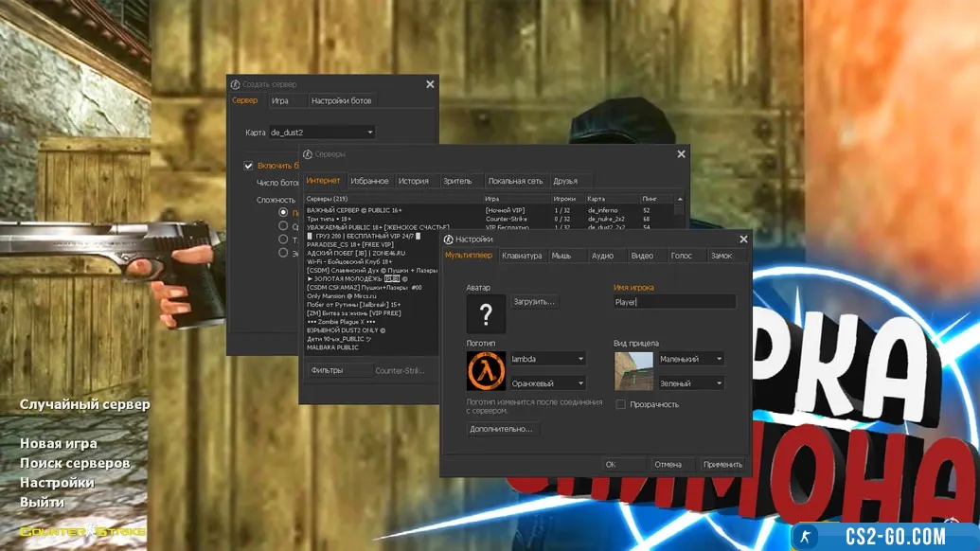
Task: Click the question mark avatar placeholder
Action: click(487, 313)
